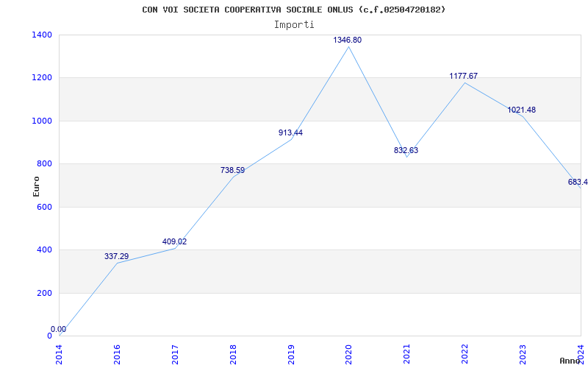Select the Importi subtitle

pyautogui.click(x=294, y=25)
